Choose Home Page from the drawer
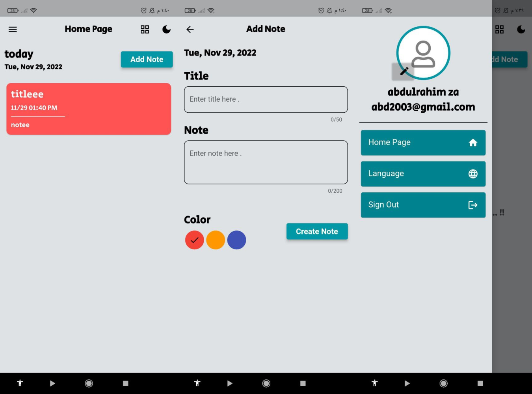This screenshot has width=532, height=394. point(423,143)
